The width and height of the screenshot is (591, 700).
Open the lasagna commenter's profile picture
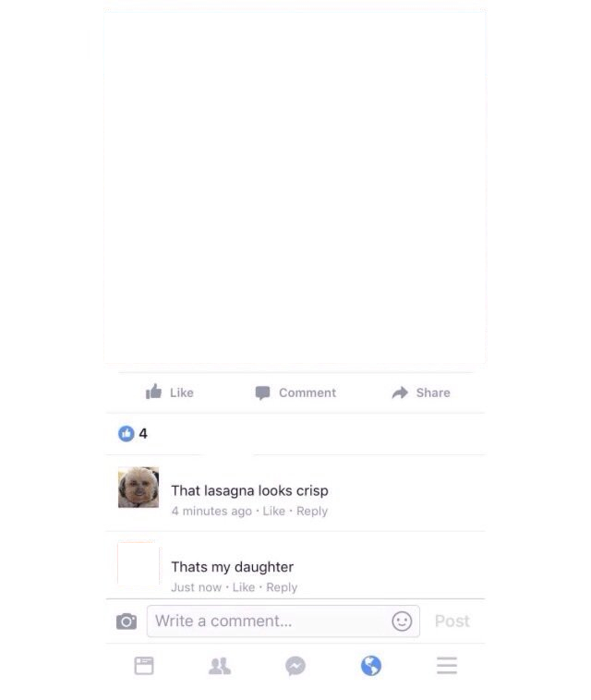click(139, 487)
